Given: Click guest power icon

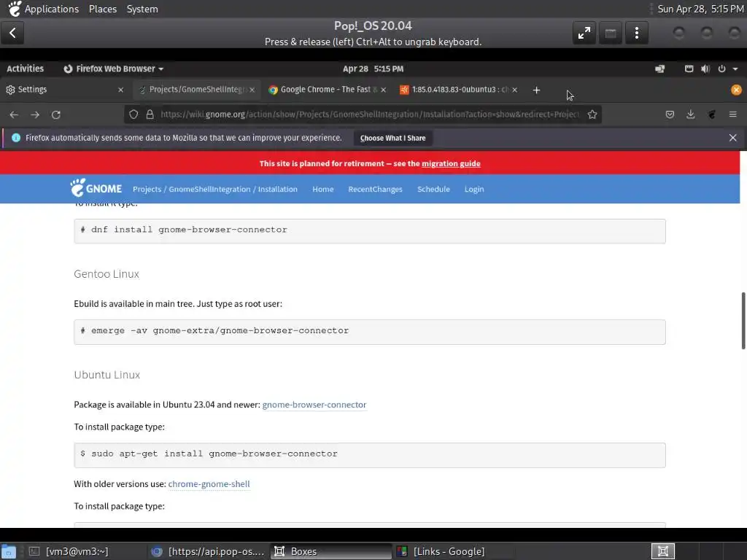Looking at the screenshot, I should pyautogui.click(x=721, y=69).
